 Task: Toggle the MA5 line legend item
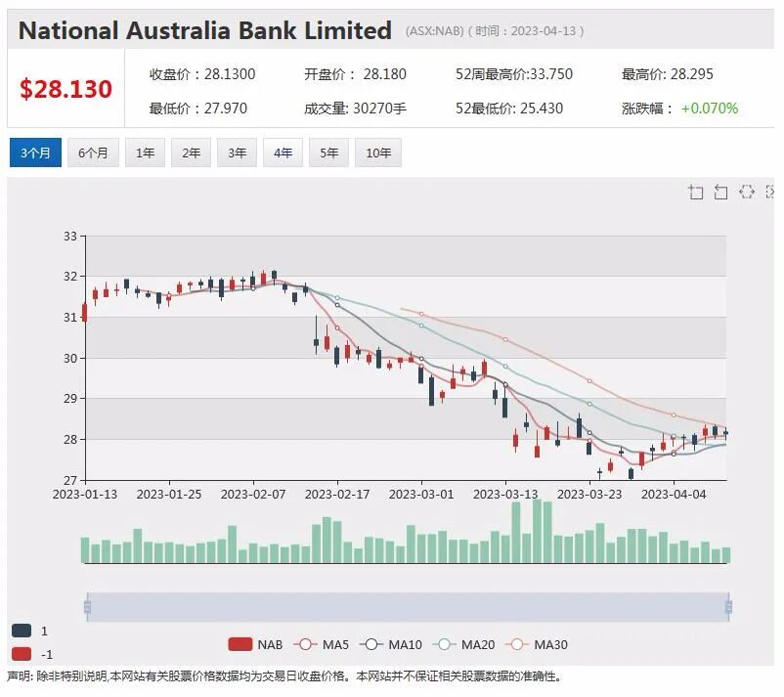[321, 644]
